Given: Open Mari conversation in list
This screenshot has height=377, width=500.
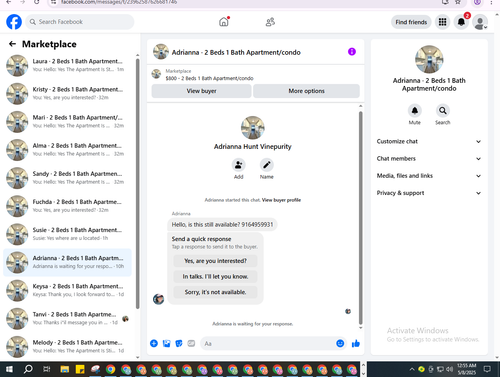Looking at the screenshot, I should [67, 122].
